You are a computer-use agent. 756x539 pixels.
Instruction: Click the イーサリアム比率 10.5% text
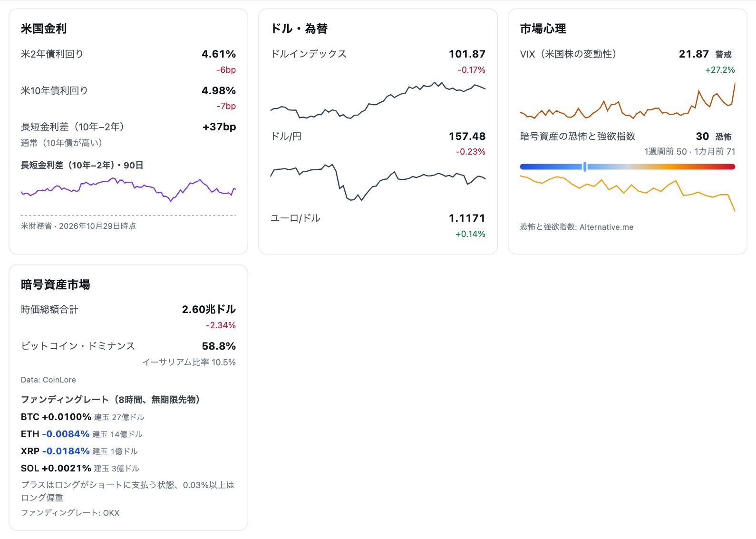pos(189,362)
